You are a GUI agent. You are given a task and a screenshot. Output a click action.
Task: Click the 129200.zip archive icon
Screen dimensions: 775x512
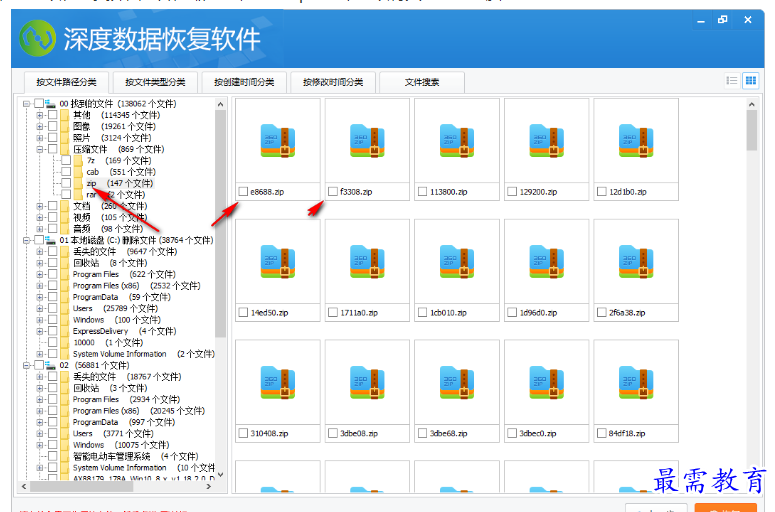[x=547, y=141]
